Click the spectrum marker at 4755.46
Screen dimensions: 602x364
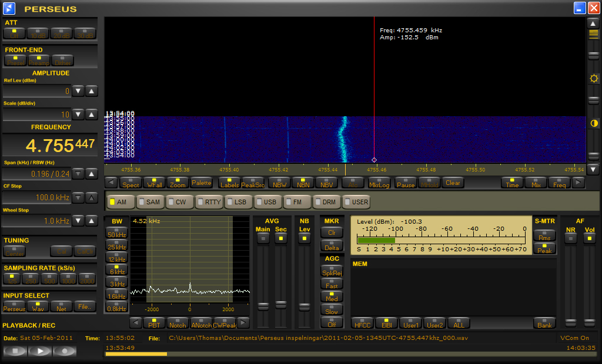[374, 160]
